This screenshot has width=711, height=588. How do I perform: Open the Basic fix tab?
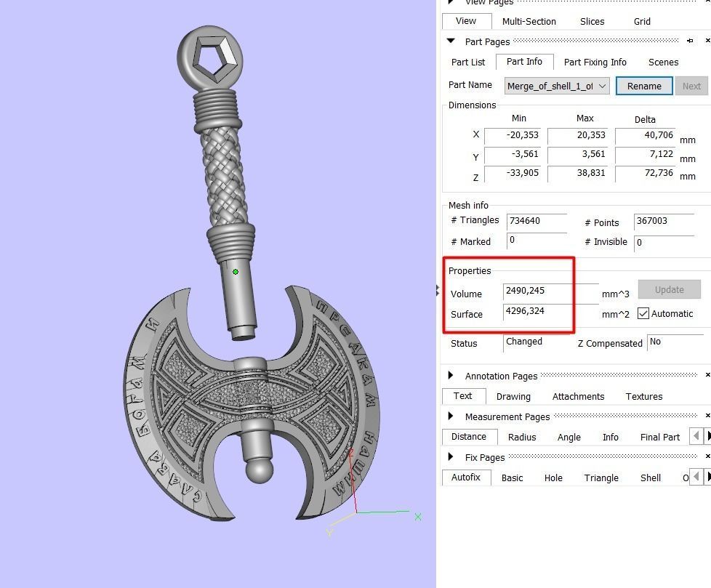(x=512, y=478)
